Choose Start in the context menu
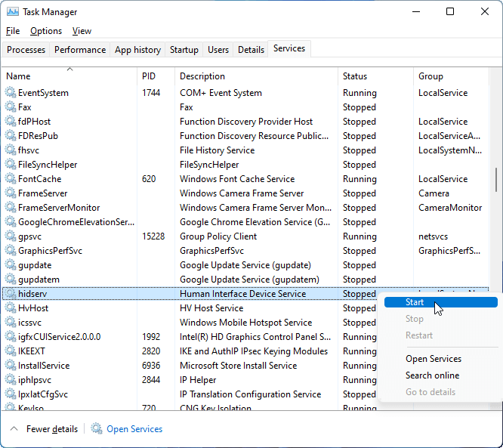This screenshot has width=503, height=448. point(441,302)
